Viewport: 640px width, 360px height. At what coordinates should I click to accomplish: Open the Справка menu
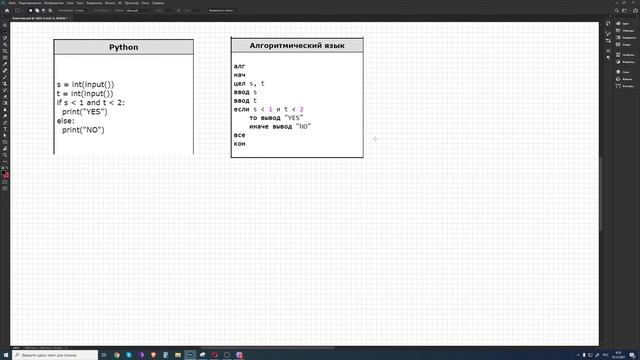(x=158, y=3)
